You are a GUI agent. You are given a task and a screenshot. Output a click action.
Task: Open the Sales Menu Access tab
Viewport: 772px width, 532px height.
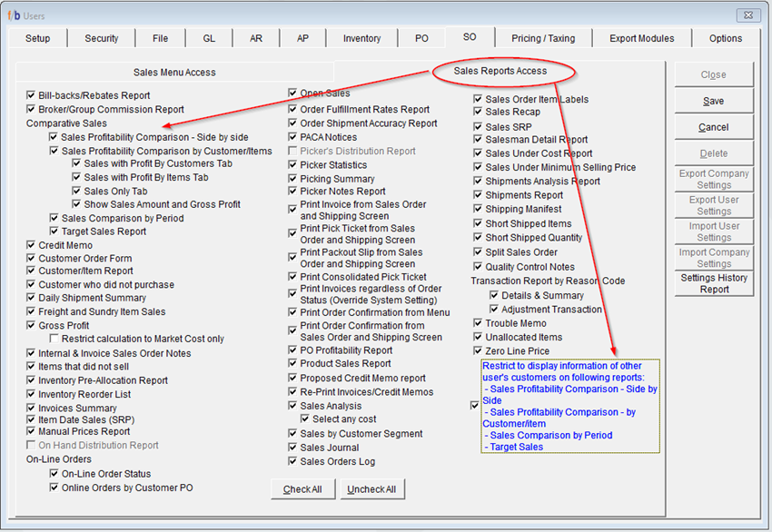pyautogui.click(x=175, y=73)
